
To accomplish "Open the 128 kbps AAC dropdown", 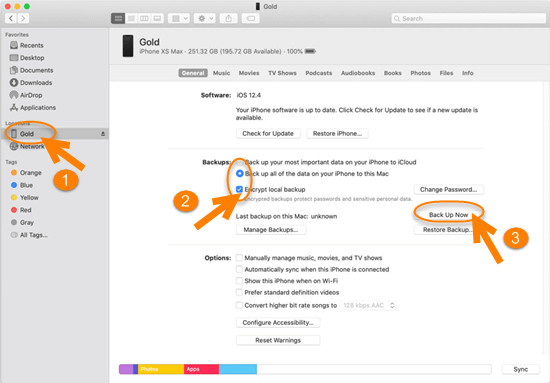I will click(x=368, y=305).
